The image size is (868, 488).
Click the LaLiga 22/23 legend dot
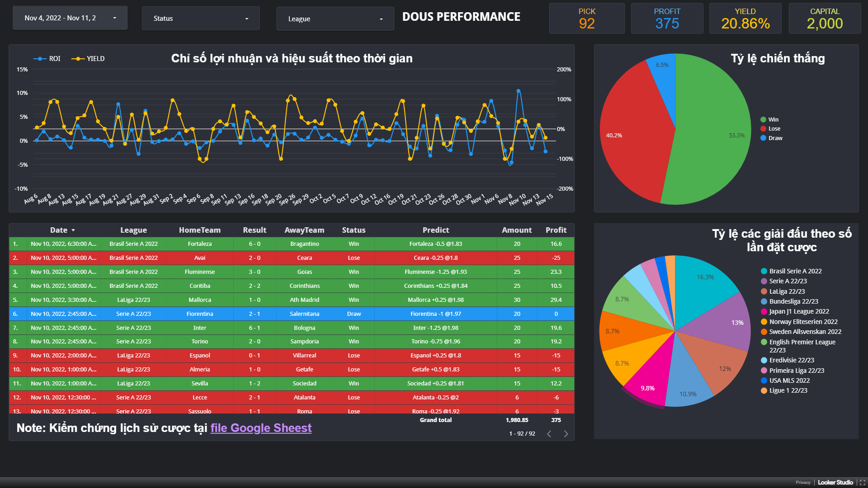764,291
